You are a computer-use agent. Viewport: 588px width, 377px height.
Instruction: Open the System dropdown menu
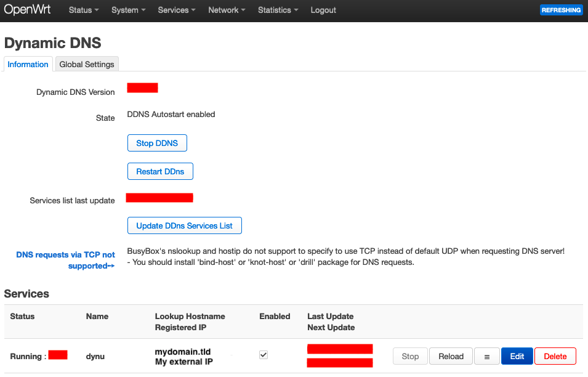point(128,10)
